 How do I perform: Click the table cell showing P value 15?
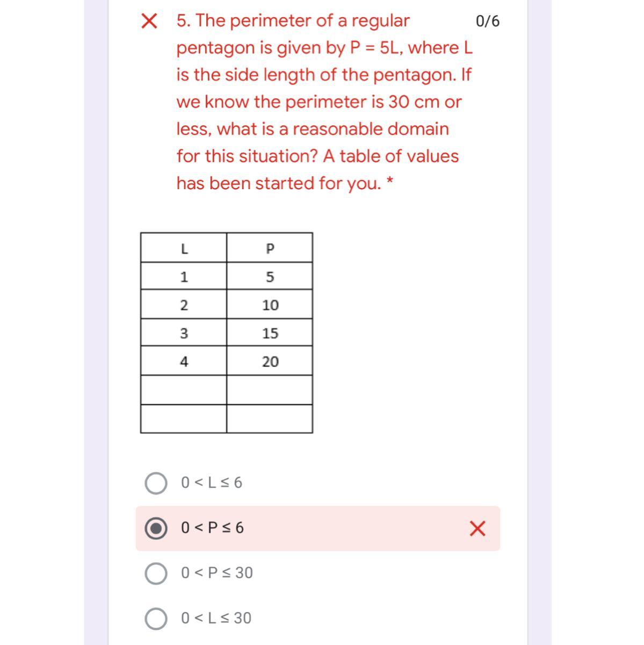click(x=270, y=333)
